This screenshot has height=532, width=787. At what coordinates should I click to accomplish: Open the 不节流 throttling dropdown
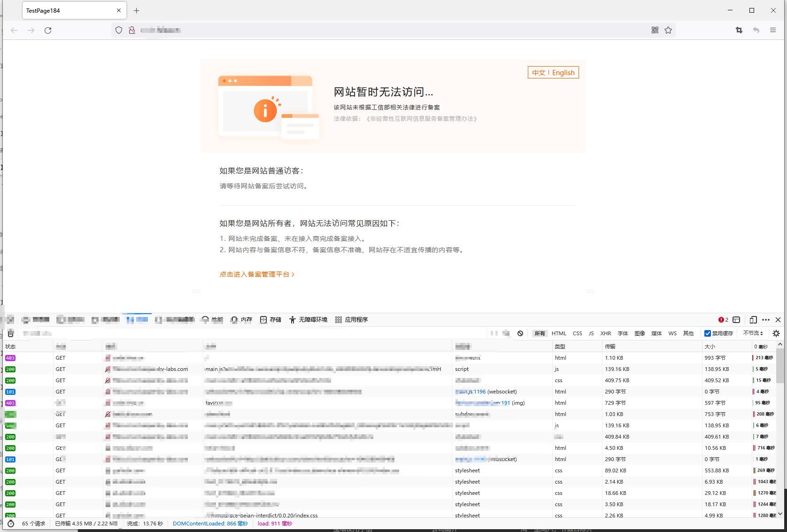pyautogui.click(x=753, y=333)
